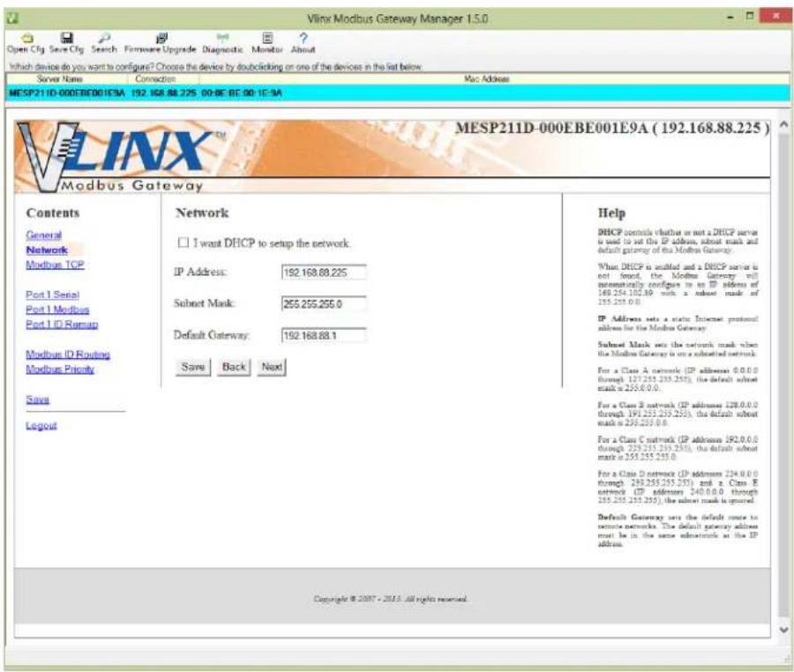The width and height of the screenshot is (794, 672).
Task: Click the Mac Address column header
Action: point(486,79)
